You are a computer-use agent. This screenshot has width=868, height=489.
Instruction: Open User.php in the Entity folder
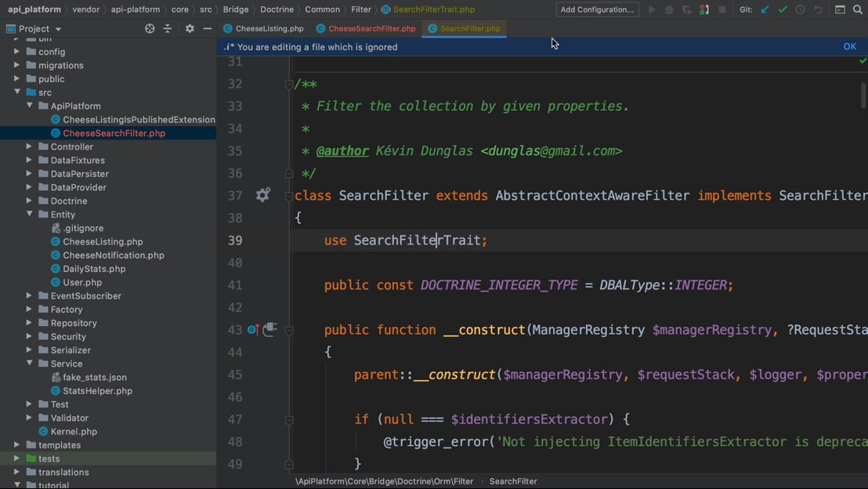click(x=82, y=282)
